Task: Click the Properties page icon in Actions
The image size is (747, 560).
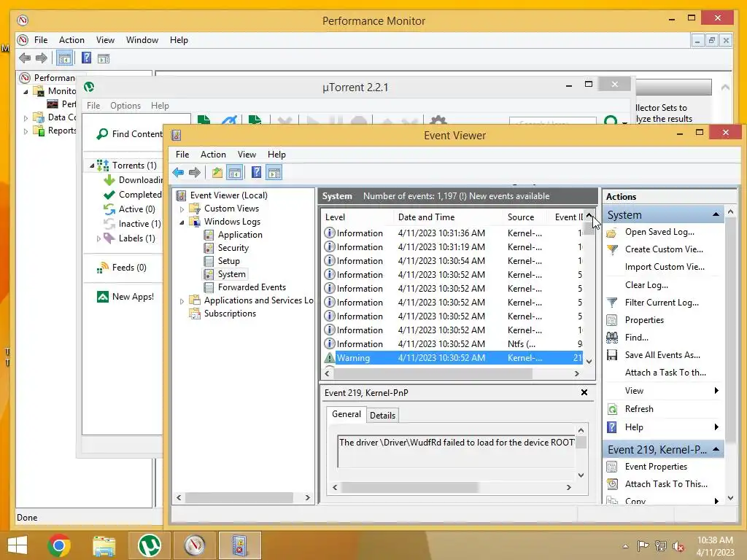Action: tap(612, 320)
